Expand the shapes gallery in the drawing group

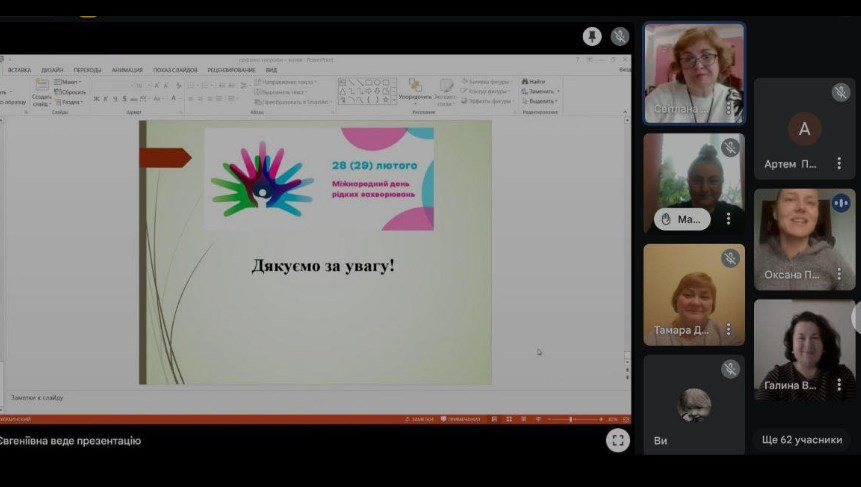pyautogui.click(x=394, y=100)
